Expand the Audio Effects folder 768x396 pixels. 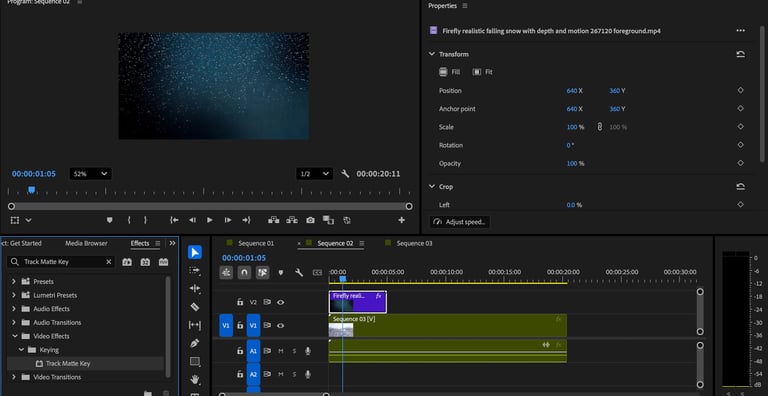tap(14, 309)
